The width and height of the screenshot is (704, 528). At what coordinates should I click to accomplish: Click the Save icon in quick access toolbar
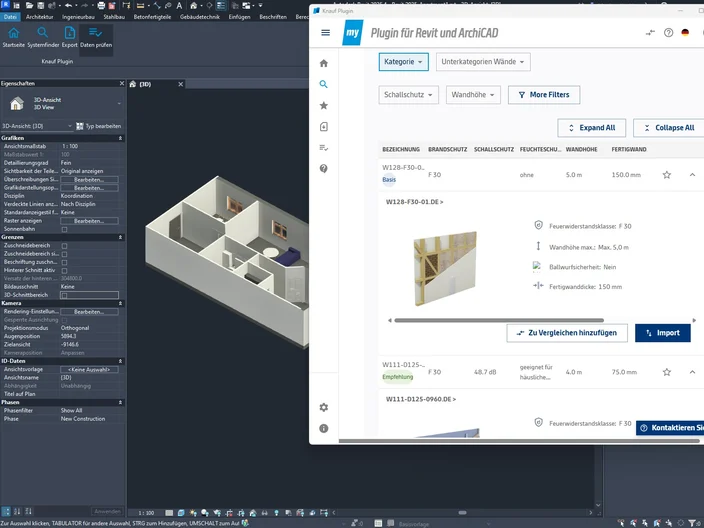(41, 5)
